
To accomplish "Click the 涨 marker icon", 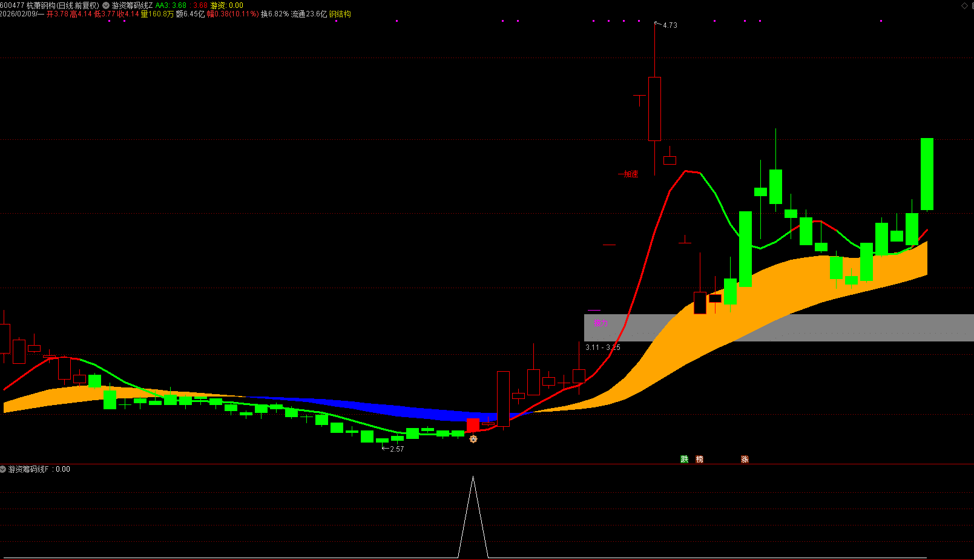I will tap(745, 460).
